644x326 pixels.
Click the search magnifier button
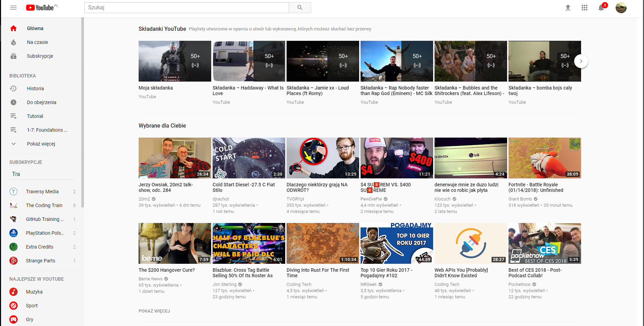click(x=300, y=8)
